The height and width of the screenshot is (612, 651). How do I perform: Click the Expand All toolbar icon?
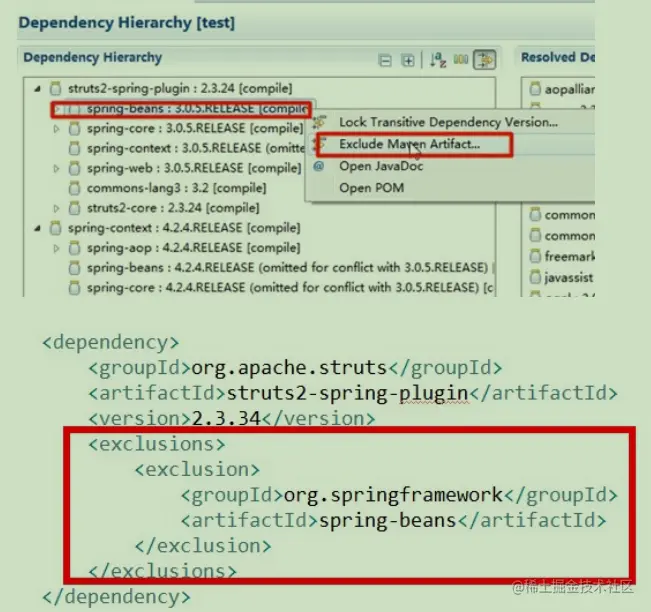(x=408, y=61)
